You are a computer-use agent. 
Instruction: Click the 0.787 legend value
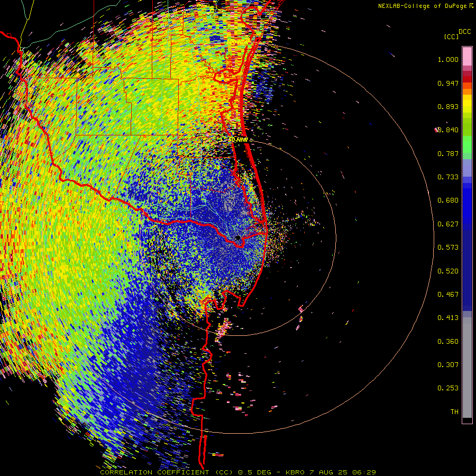click(448, 153)
